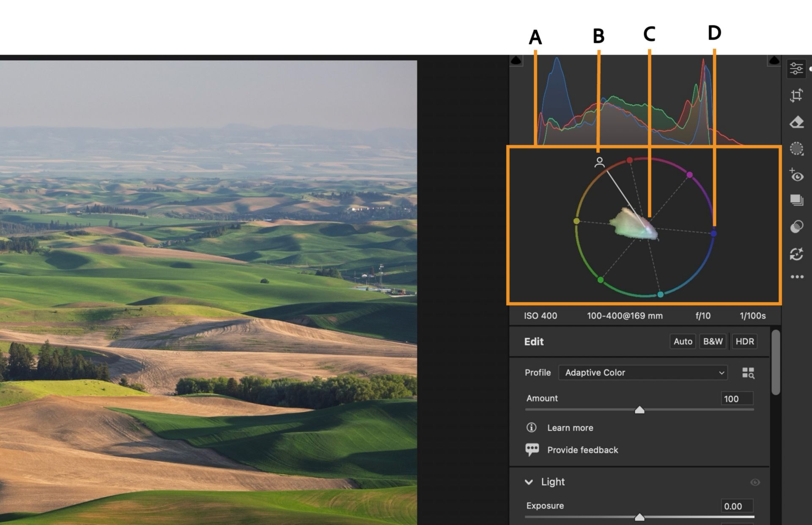Click the RGB histogram graph
Image resolution: width=812 pixels, height=525 pixels.
[645, 100]
